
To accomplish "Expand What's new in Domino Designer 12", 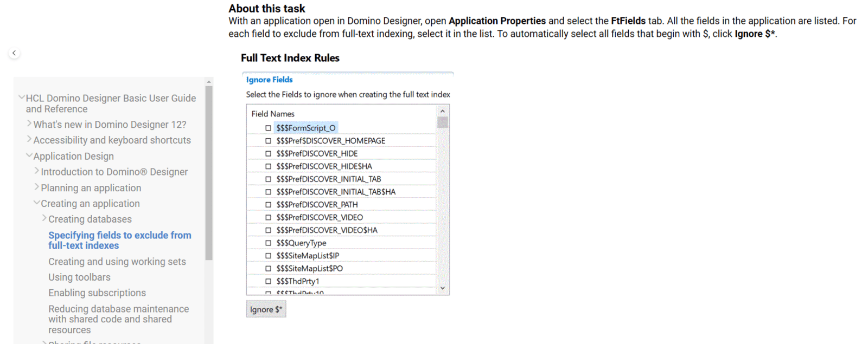I will [x=29, y=124].
